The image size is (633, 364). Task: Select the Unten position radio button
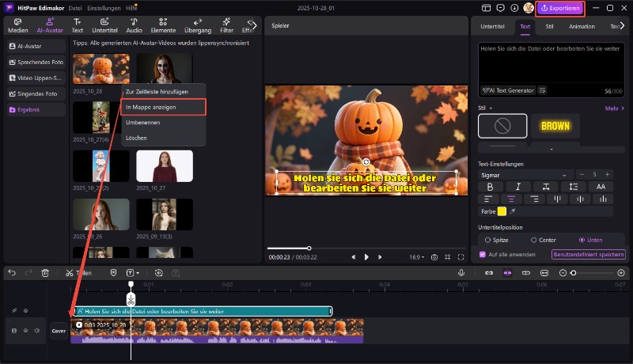[x=582, y=240]
